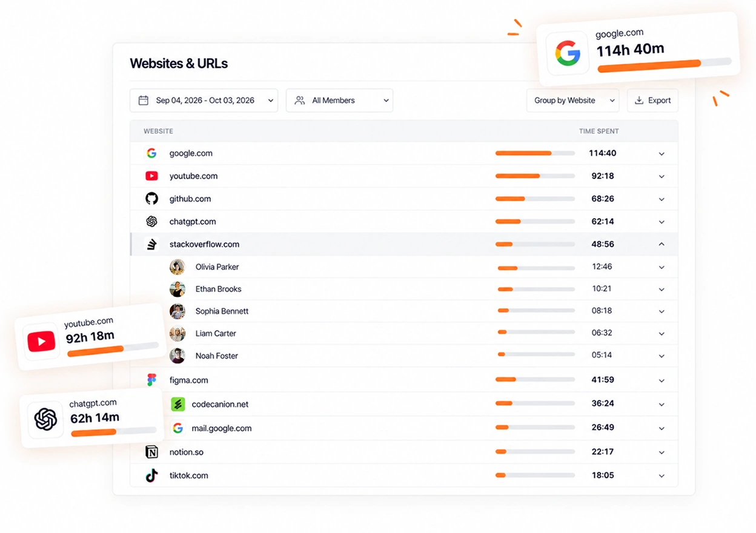Click the github.com website name
This screenshot has height=533, width=756.
(x=190, y=199)
